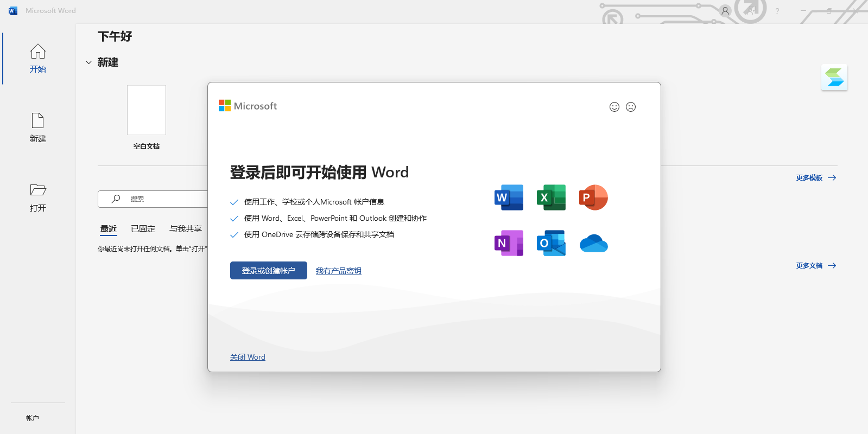Click the OneNote app icon
868x434 pixels.
click(x=509, y=243)
